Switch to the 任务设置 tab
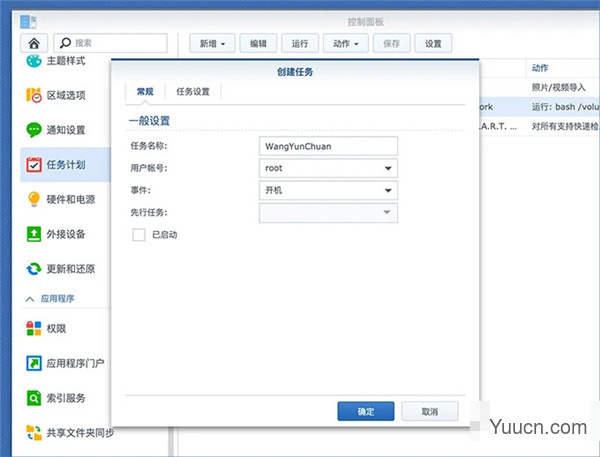 click(x=193, y=92)
